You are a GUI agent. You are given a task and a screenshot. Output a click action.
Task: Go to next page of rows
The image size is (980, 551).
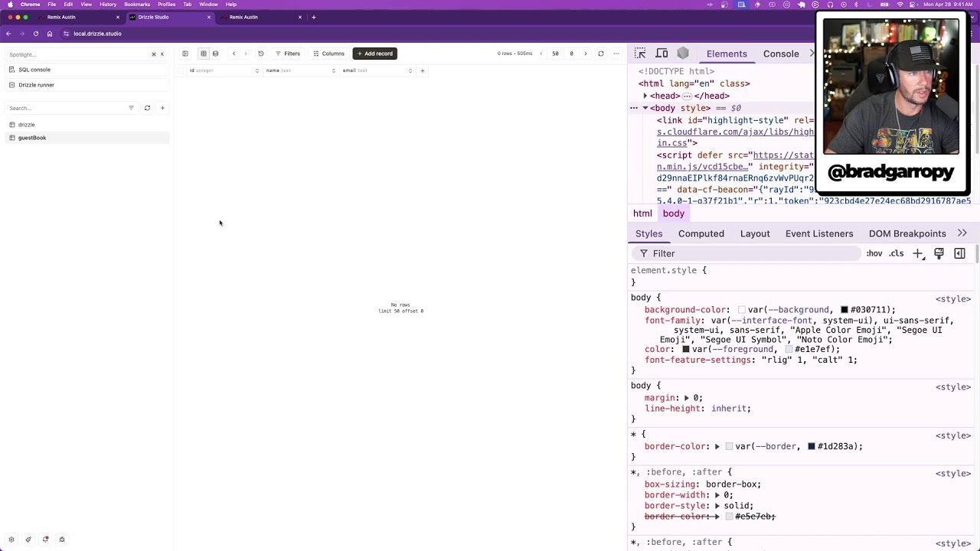pos(586,54)
